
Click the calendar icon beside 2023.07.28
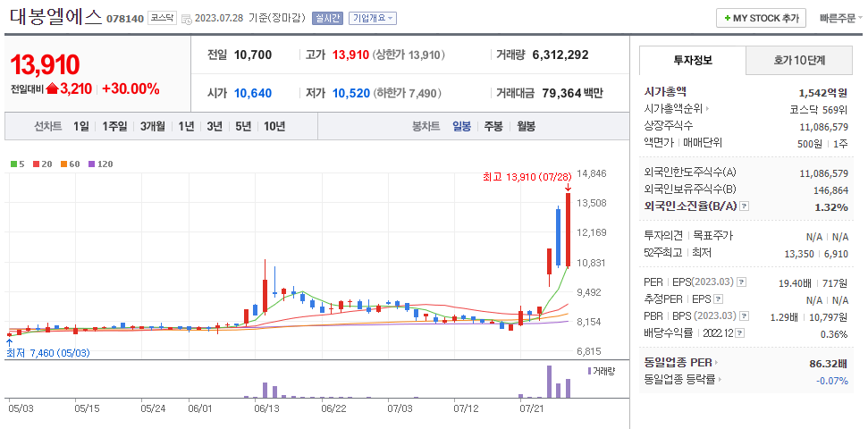(x=187, y=19)
